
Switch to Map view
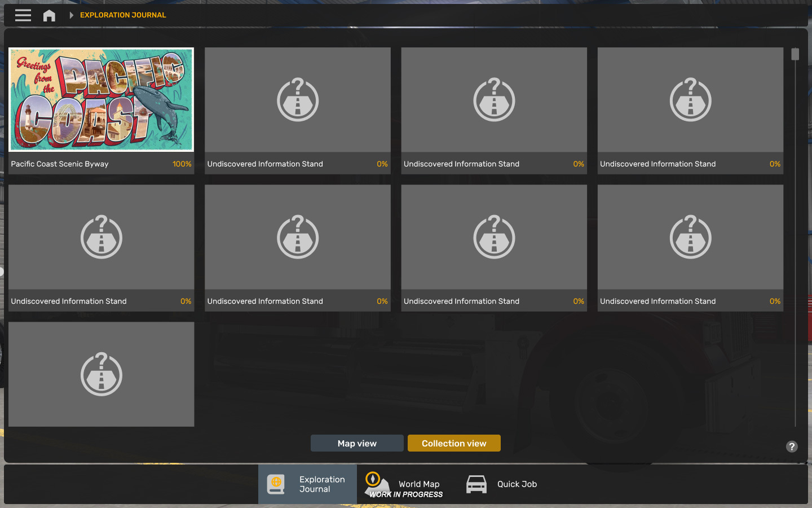(357, 443)
